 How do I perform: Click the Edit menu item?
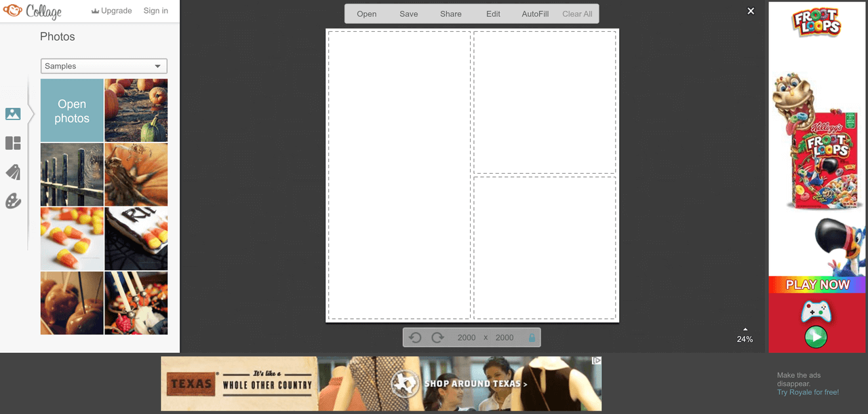coord(493,14)
